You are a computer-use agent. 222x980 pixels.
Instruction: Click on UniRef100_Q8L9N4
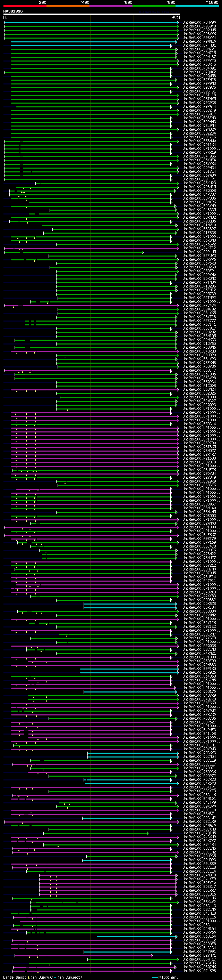pyautogui.click(x=199, y=126)
